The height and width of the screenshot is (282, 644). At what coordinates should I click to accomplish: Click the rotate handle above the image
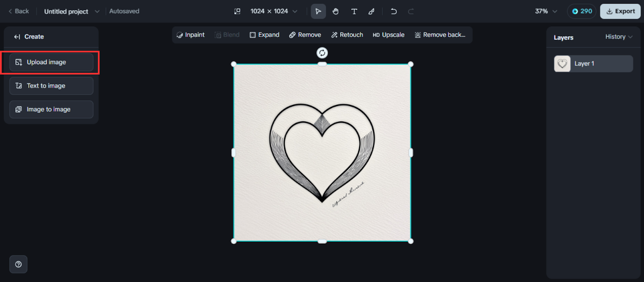tap(322, 52)
